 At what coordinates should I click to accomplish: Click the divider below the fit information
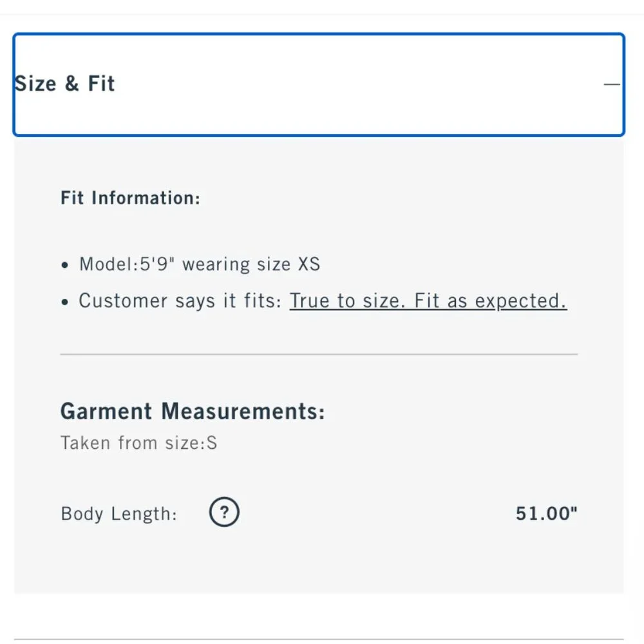319,354
